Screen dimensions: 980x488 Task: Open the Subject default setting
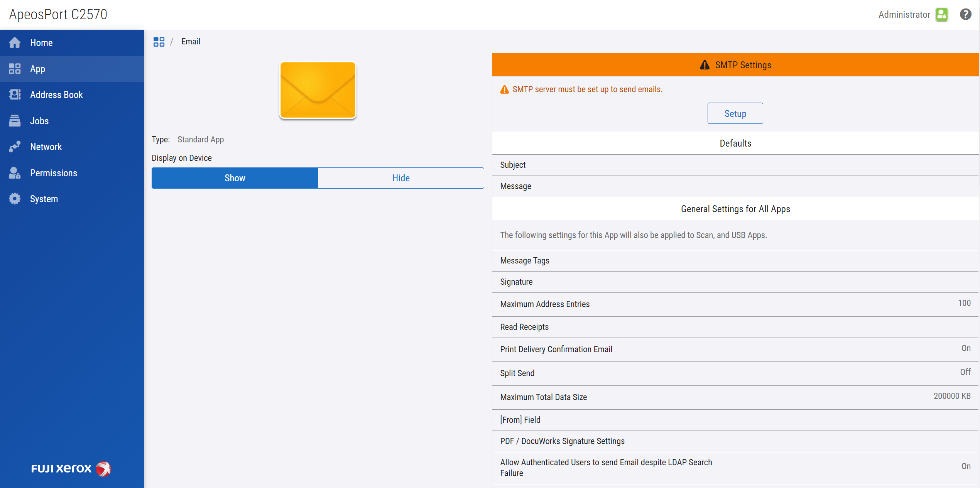pyautogui.click(x=735, y=165)
